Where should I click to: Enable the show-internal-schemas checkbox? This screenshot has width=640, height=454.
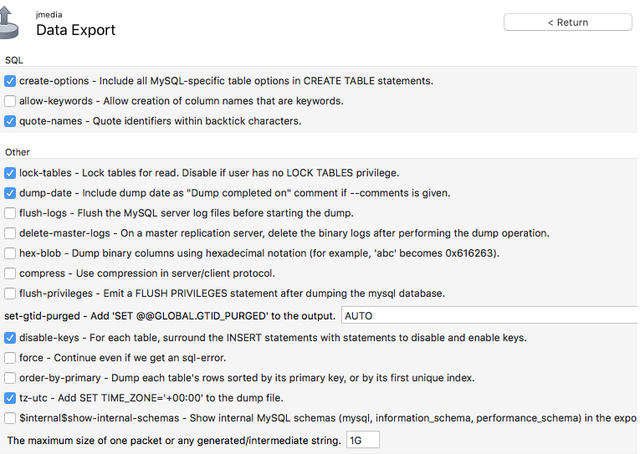[x=10, y=418]
